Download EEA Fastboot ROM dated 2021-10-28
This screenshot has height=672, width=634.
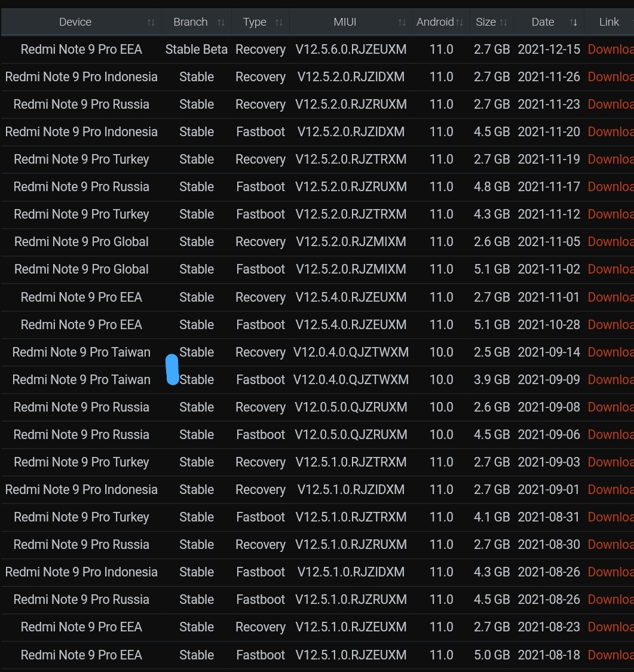tap(611, 324)
